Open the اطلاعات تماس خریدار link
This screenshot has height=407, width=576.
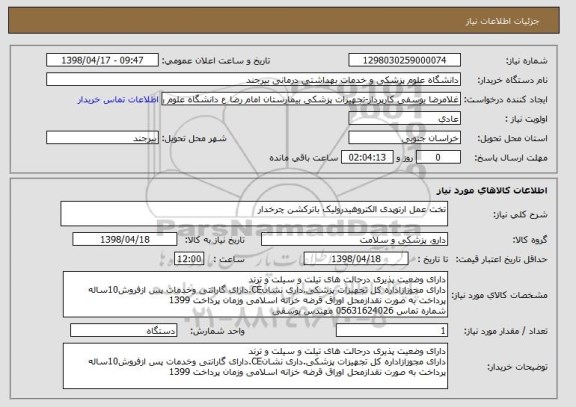coord(118,100)
